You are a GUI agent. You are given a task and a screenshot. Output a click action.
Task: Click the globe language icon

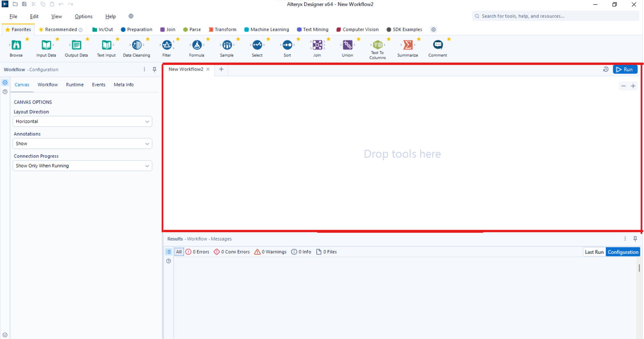(131, 16)
